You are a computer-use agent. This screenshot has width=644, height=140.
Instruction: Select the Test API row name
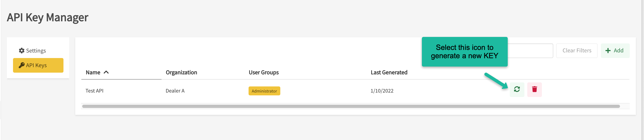[94, 91]
